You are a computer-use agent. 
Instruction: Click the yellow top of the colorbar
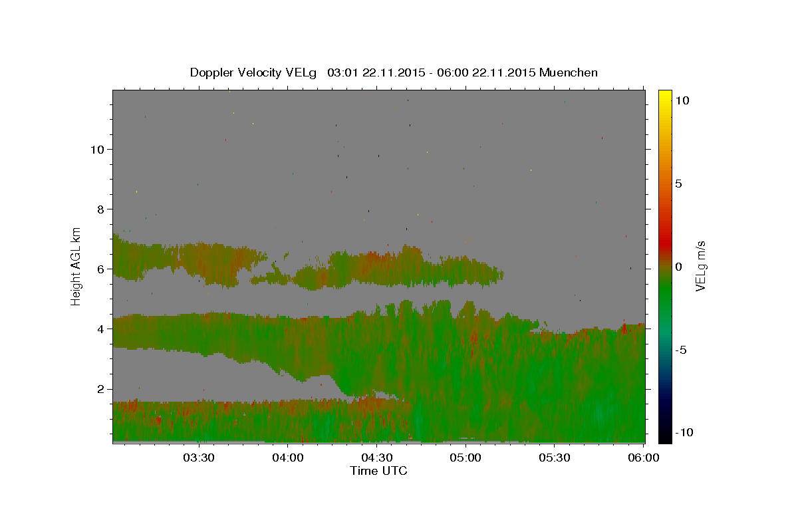pos(664,96)
